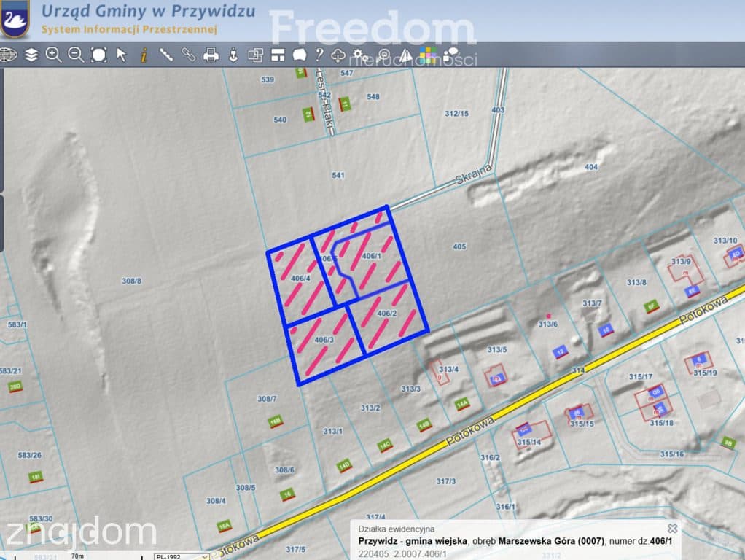Screen dimensions: 745x560
Task: Activate the arrow selection pointer tool
Action: pyautogui.click(x=122, y=55)
